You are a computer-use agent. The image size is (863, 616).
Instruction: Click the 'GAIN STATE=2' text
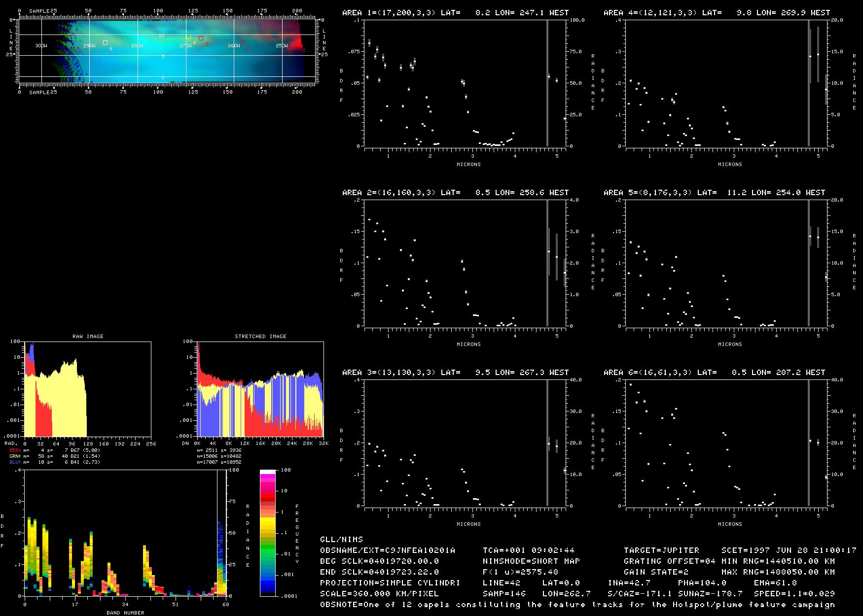[x=656, y=572]
